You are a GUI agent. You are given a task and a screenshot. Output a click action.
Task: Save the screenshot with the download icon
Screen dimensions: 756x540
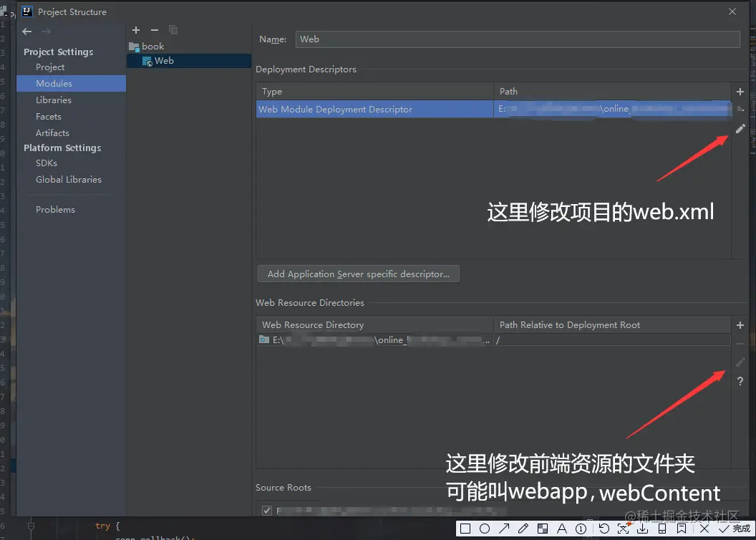[x=642, y=528]
